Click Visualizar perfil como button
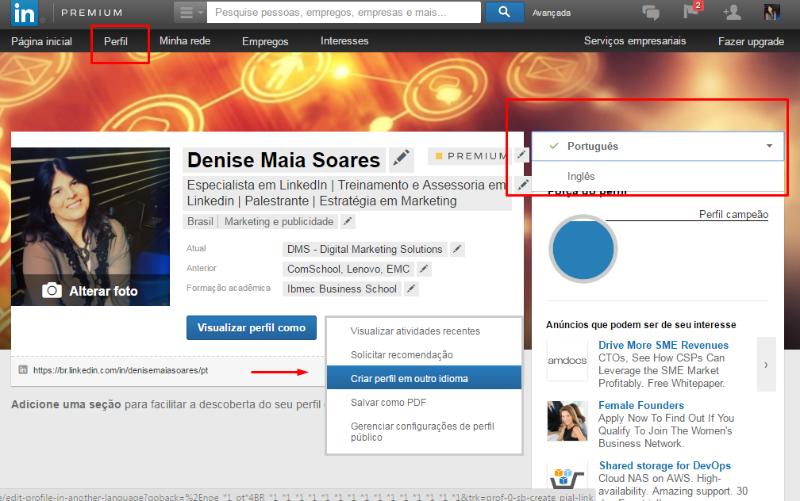 252,328
